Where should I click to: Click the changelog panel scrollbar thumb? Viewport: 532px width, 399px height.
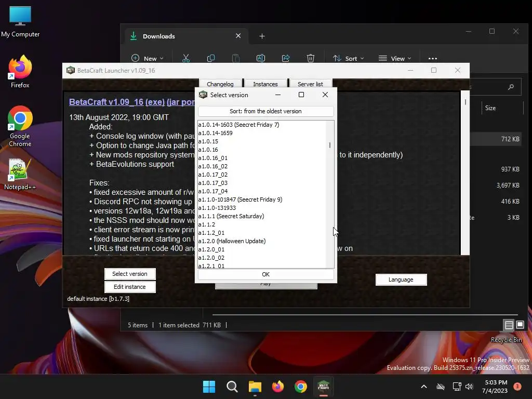[465, 102]
